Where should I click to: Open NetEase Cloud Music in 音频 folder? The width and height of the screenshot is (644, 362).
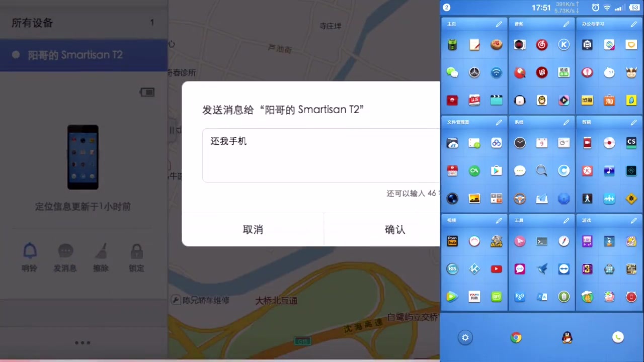[x=542, y=45]
